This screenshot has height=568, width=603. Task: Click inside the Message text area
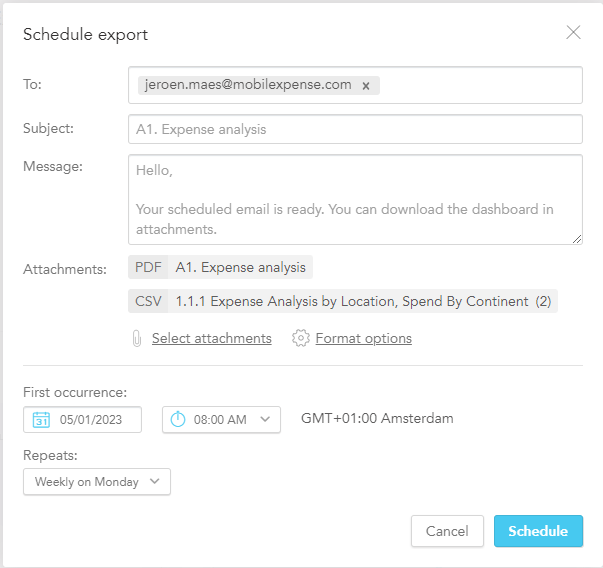click(355, 198)
